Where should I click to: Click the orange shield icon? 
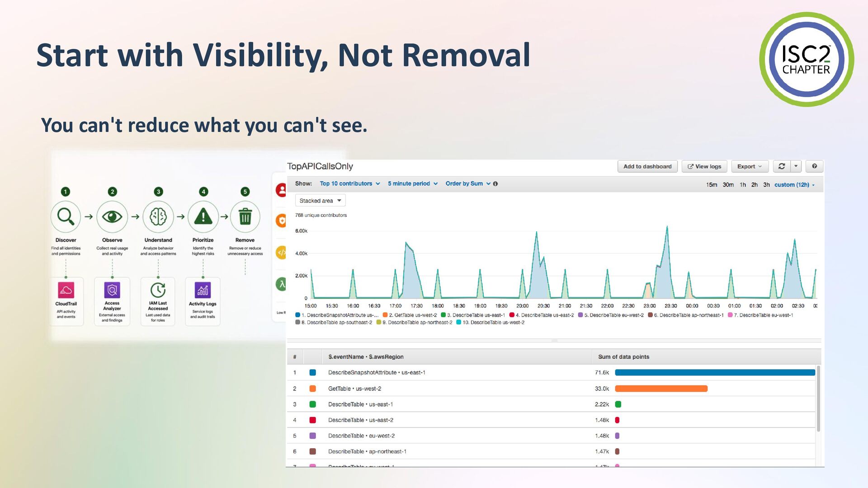281,221
